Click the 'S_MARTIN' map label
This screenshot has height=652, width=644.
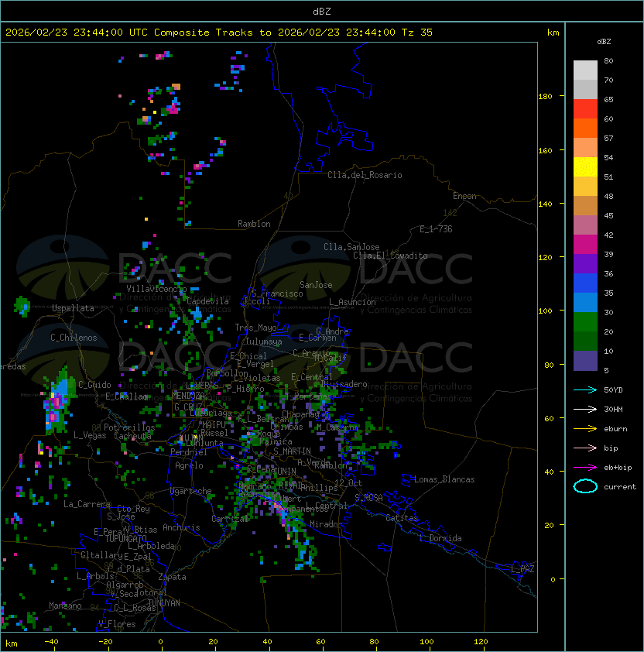(293, 451)
